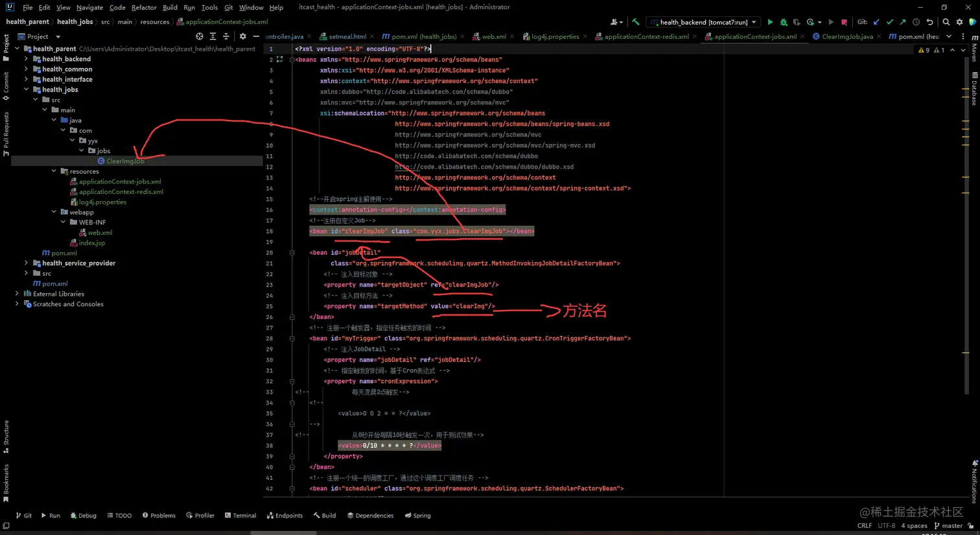Viewport: 980px width, 535px height.
Task: Click the master branch widget
Action: [x=948, y=526]
